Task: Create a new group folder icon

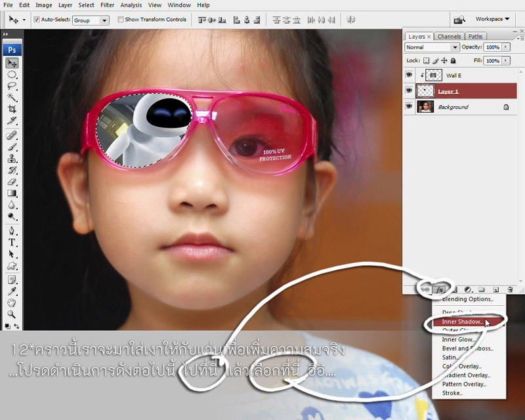Action: coord(482,289)
